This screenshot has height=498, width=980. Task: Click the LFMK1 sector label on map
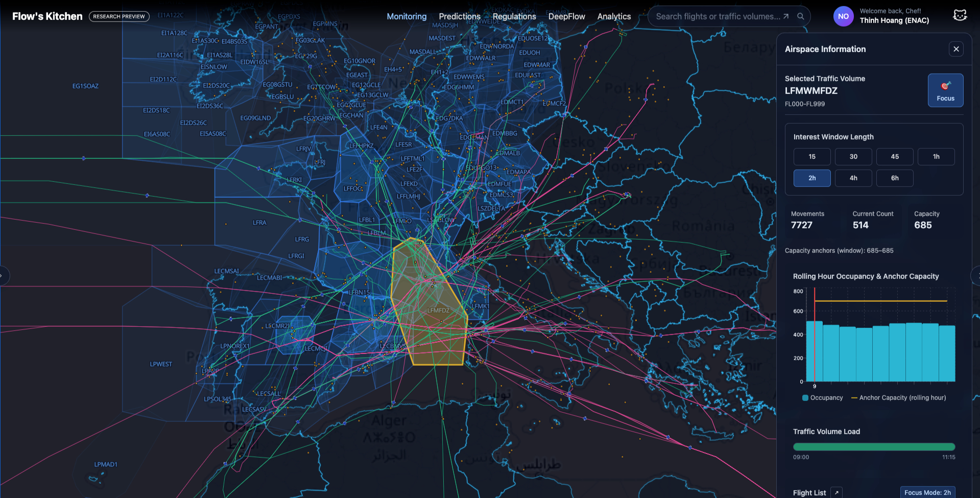click(481, 306)
